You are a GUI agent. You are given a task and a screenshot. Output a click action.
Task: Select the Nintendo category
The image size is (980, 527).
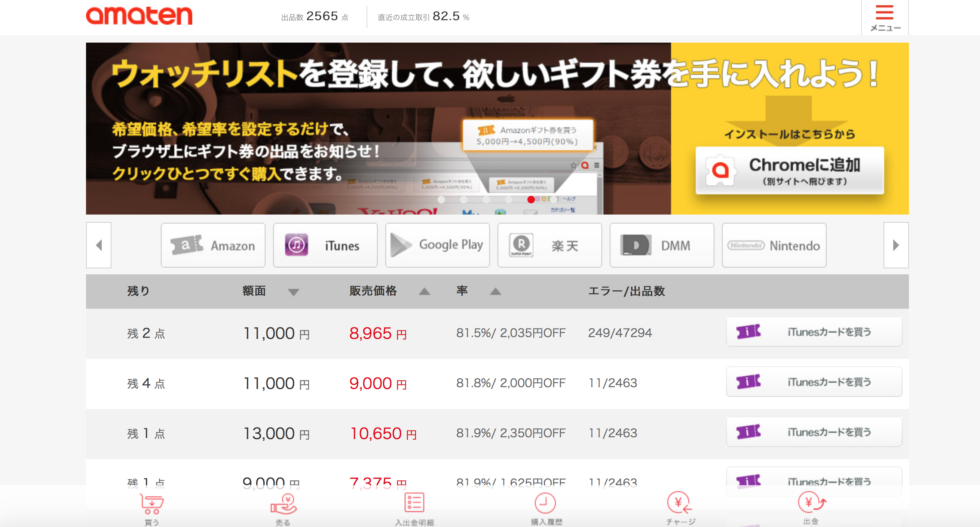pyautogui.click(x=774, y=245)
